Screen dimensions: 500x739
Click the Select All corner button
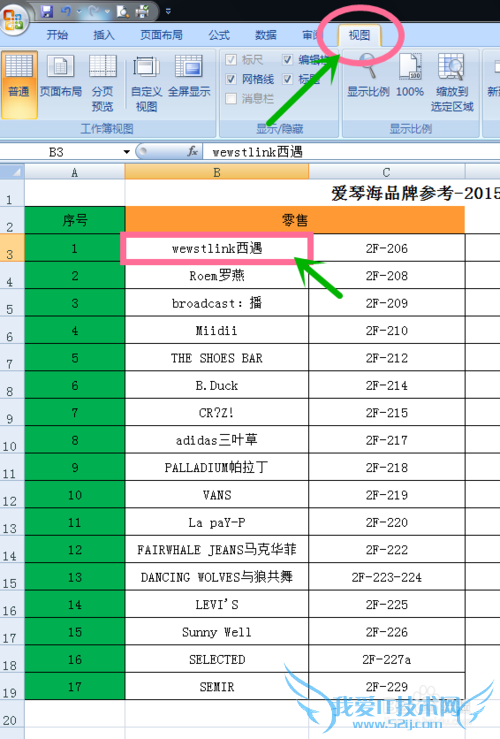click(12, 172)
